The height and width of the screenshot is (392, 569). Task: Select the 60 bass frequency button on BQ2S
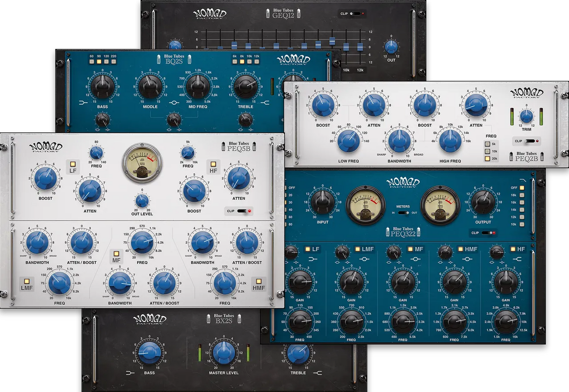[92, 62]
